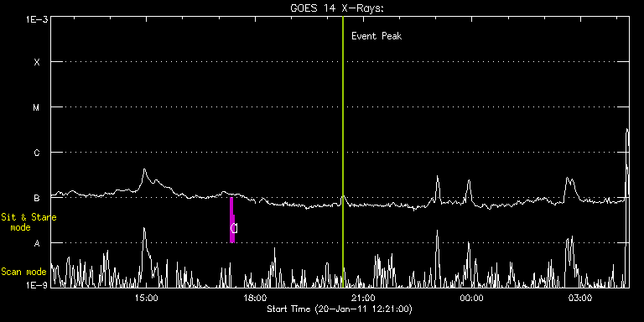Click the "Event Peak" text label
644x322 pixels.
click(377, 36)
